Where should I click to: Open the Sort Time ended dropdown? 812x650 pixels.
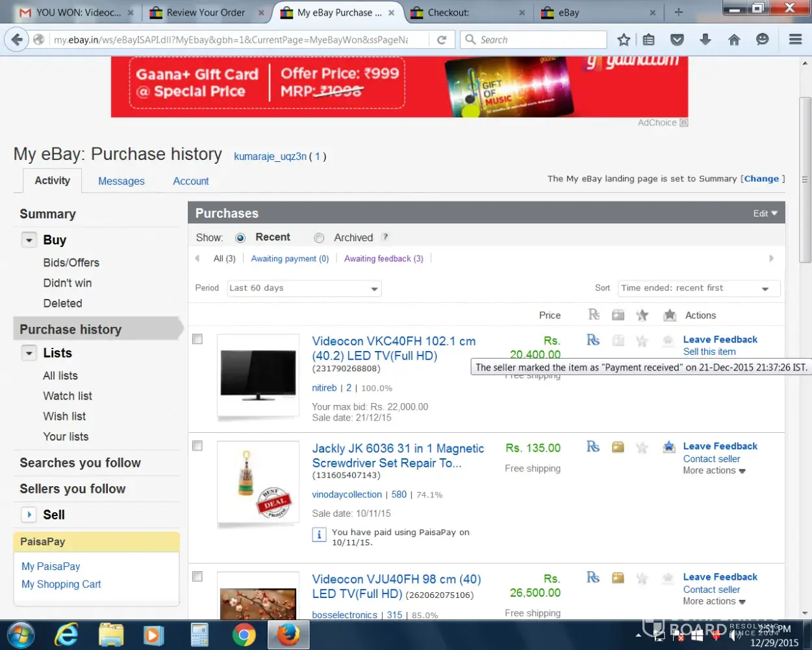click(x=698, y=288)
